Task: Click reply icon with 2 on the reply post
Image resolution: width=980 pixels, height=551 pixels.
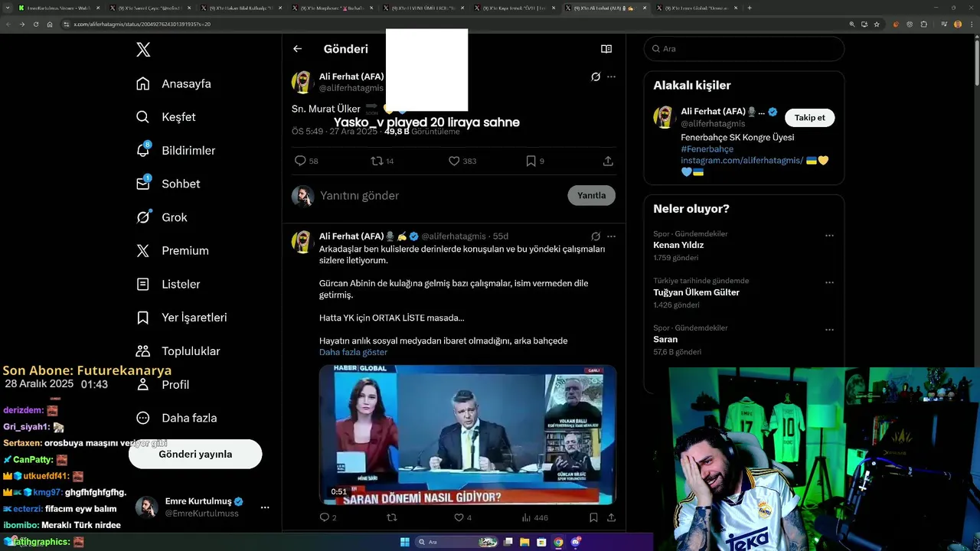Action: point(324,517)
